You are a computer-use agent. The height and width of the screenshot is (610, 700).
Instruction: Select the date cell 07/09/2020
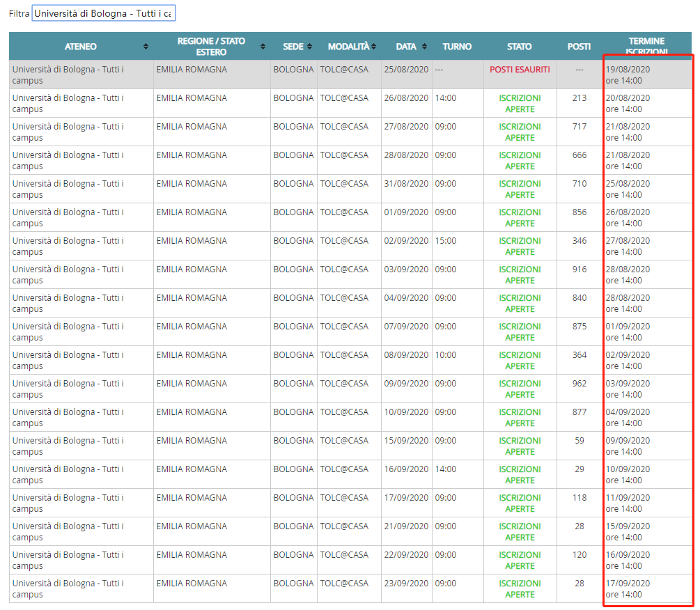[x=406, y=327]
